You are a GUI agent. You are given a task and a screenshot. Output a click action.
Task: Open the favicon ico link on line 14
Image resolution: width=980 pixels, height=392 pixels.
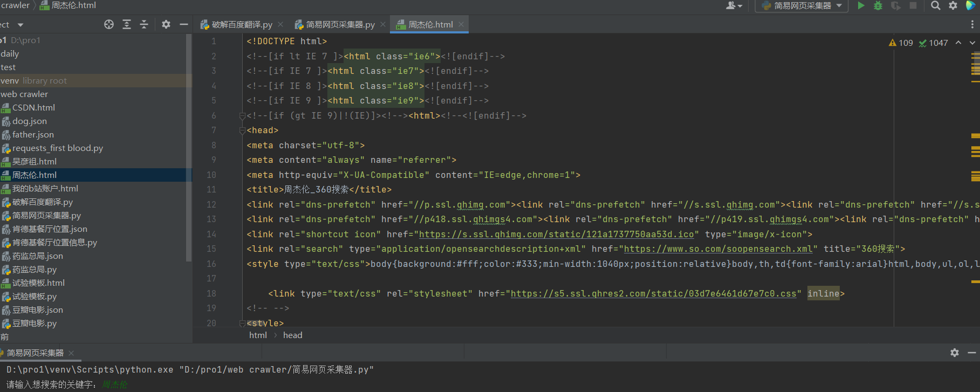click(556, 234)
